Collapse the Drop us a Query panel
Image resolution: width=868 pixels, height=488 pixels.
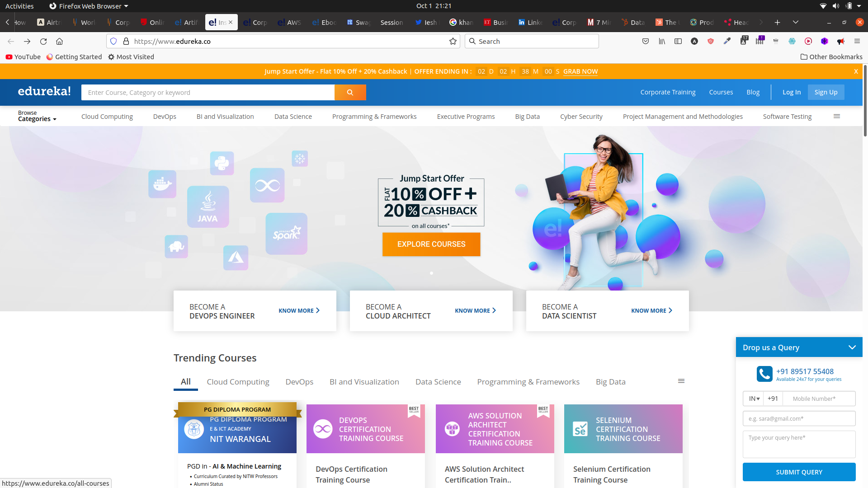(853, 347)
